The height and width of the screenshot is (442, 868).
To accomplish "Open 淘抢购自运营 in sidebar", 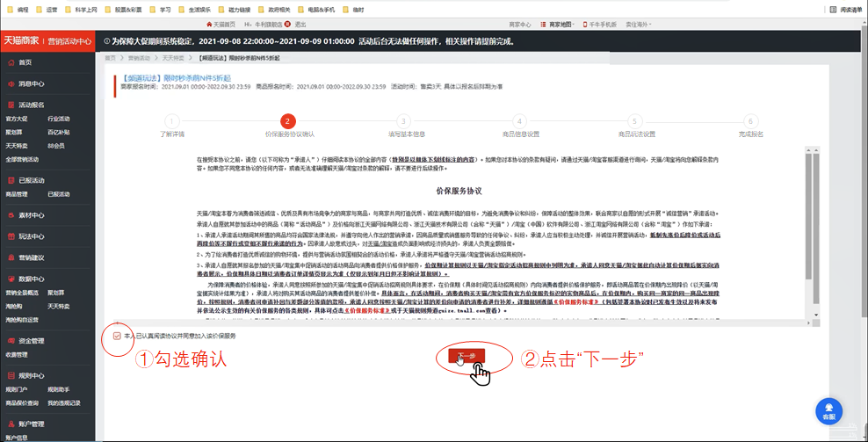I will (x=22, y=320).
